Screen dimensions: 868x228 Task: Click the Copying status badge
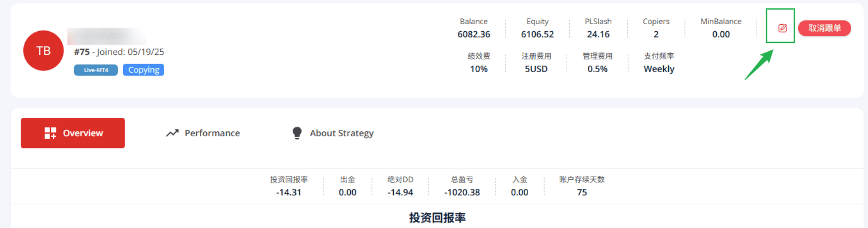click(143, 70)
